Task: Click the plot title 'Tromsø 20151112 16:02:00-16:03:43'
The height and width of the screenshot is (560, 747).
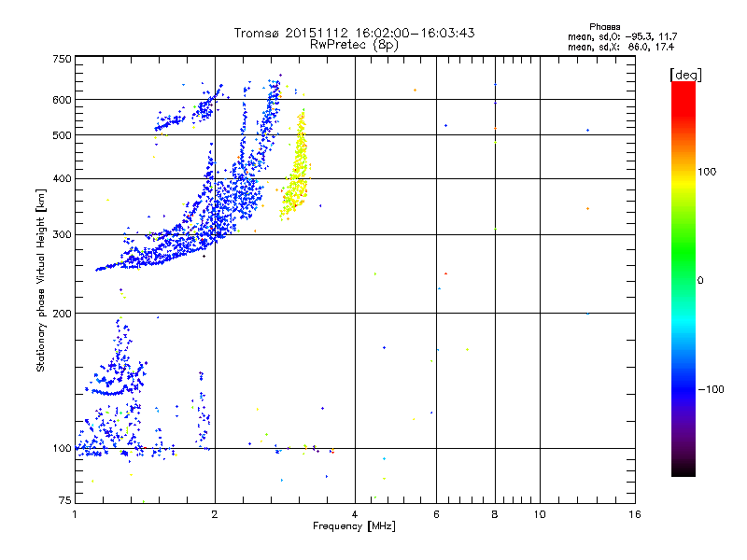Action: click(354, 33)
